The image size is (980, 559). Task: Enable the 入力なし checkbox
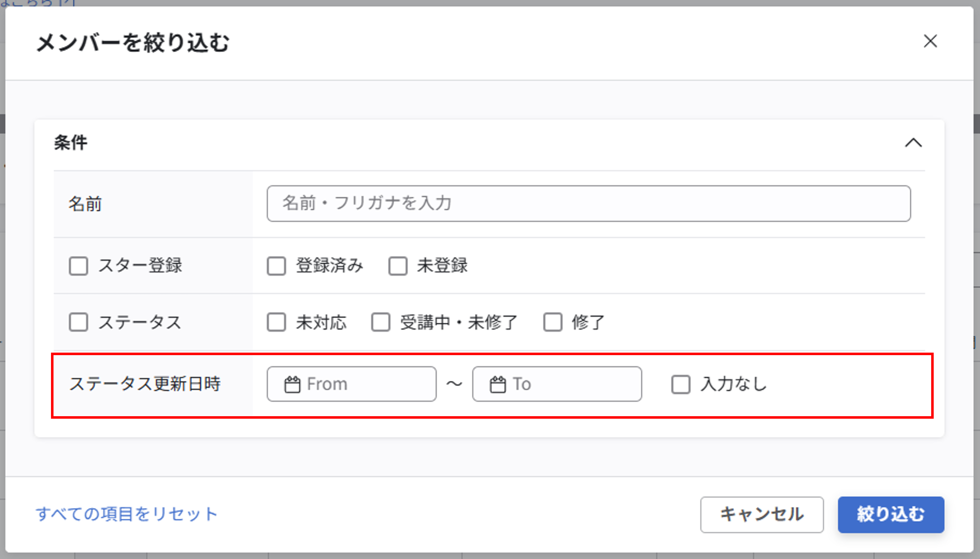click(681, 384)
